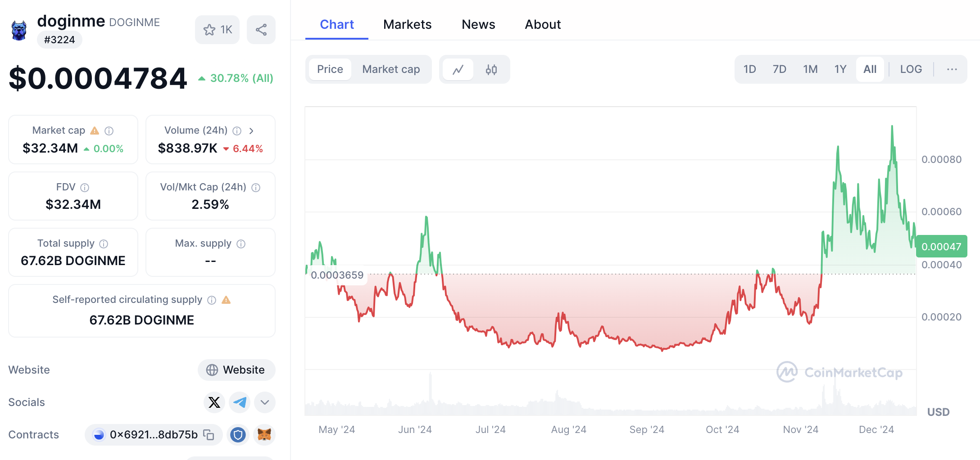Open Volume (24h) details chevron

pos(251,131)
